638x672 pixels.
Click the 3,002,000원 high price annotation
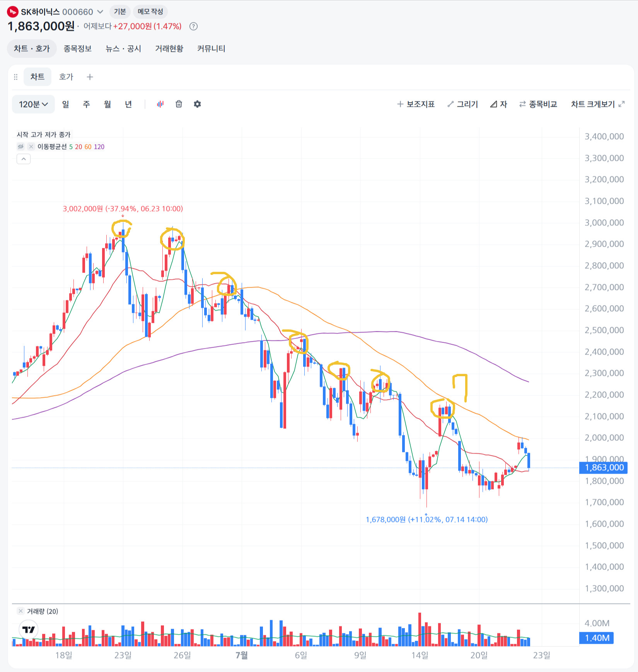click(123, 209)
